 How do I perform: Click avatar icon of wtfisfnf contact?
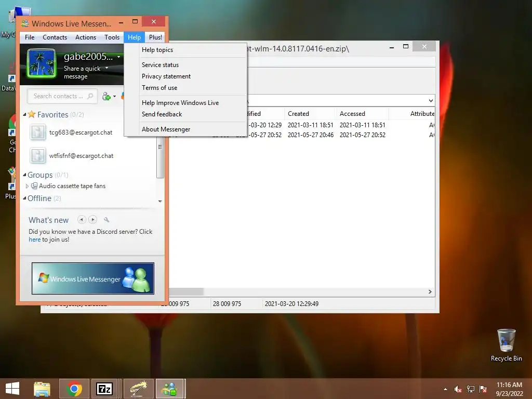37,155
